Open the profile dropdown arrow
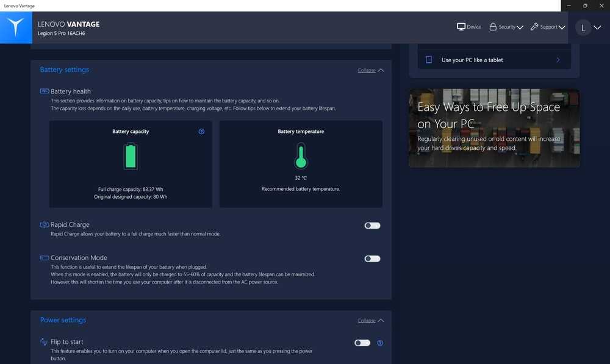The width and height of the screenshot is (610, 364). pyautogui.click(x=597, y=27)
